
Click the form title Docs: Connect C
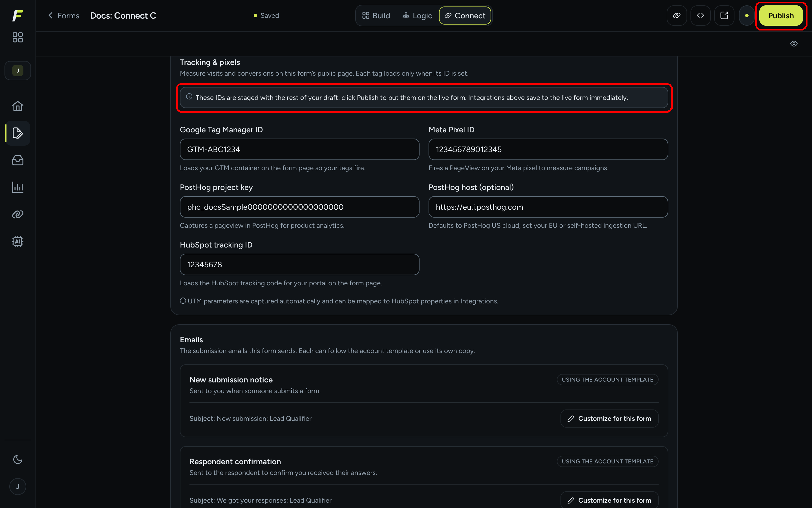123,16
